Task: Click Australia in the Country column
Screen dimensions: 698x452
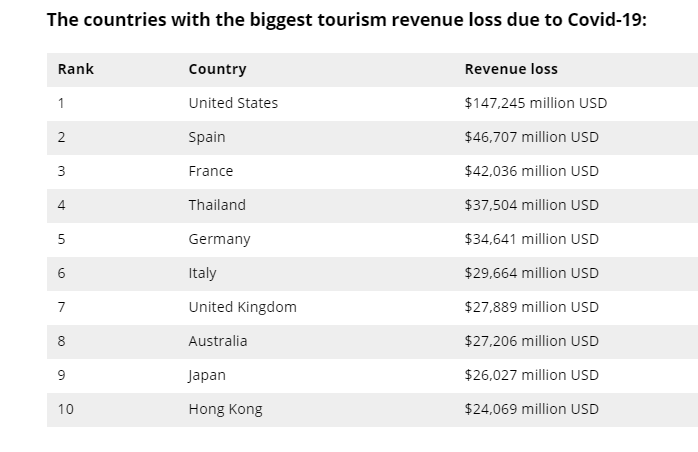Action: [x=218, y=341]
